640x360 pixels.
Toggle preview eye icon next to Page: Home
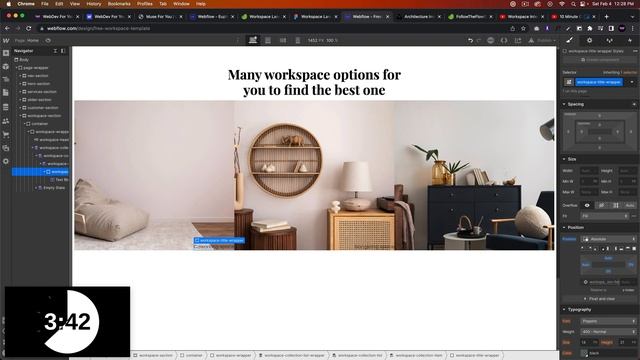pyautogui.click(x=48, y=40)
